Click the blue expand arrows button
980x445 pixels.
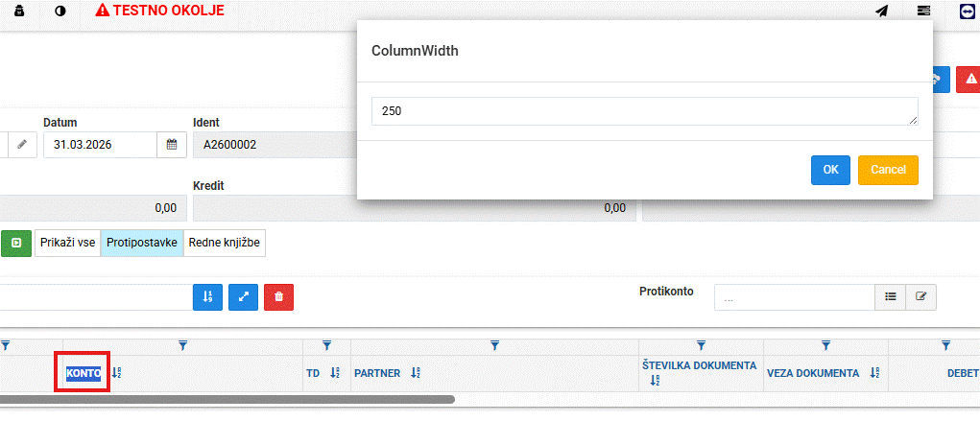243,297
